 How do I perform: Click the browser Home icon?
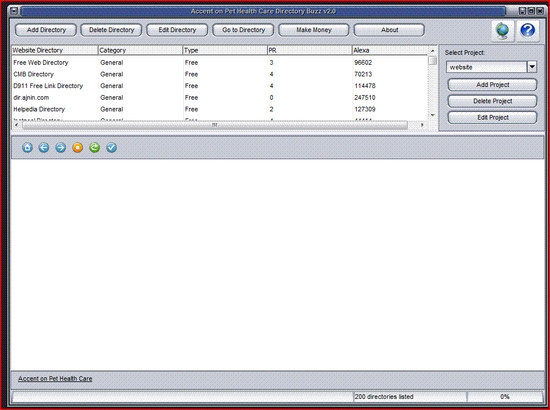click(27, 147)
